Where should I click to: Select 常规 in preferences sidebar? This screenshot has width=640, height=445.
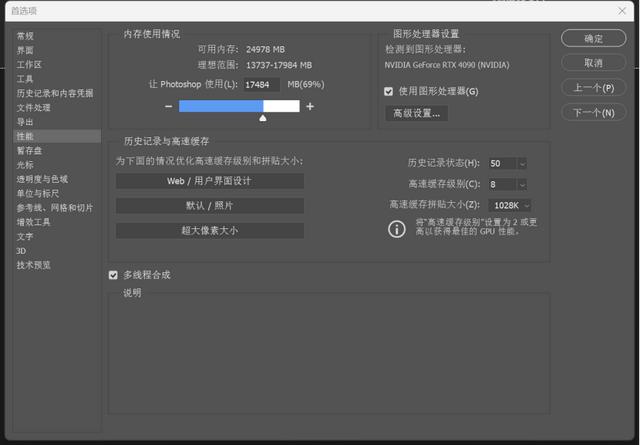(25, 36)
